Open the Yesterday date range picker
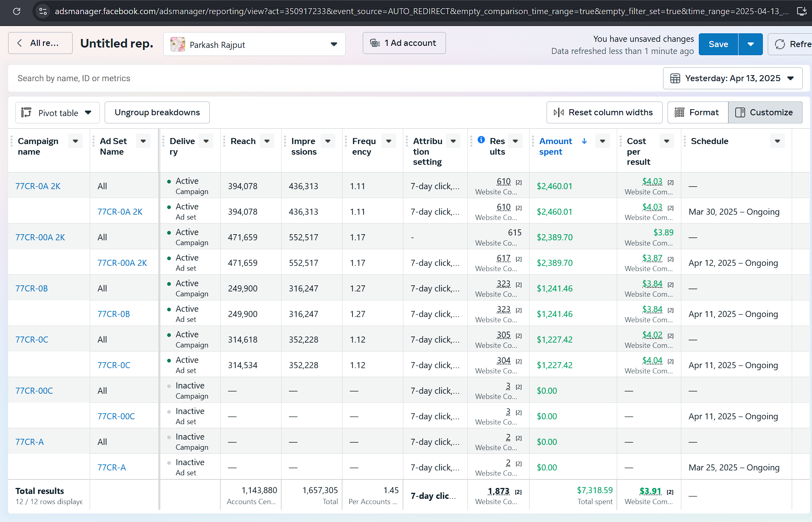The image size is (812, 522). pos(732,78)
